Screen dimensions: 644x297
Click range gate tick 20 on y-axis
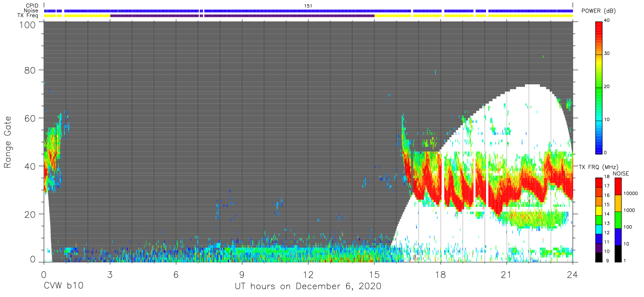tap(30, 214)
